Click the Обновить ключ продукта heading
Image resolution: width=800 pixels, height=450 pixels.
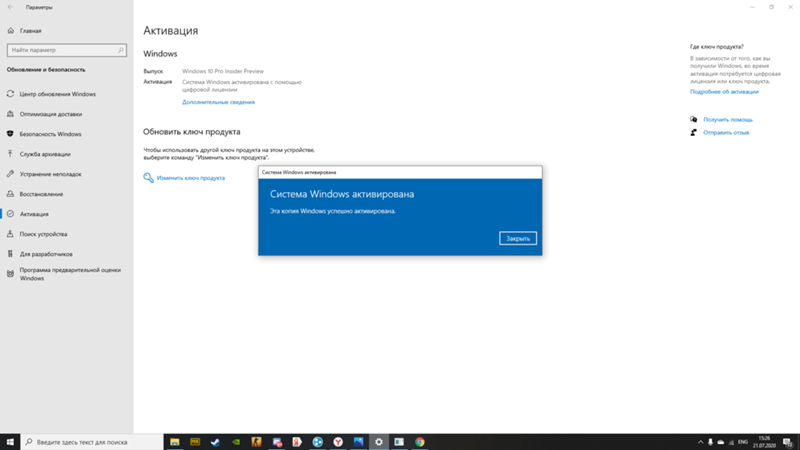coord(191,132)
